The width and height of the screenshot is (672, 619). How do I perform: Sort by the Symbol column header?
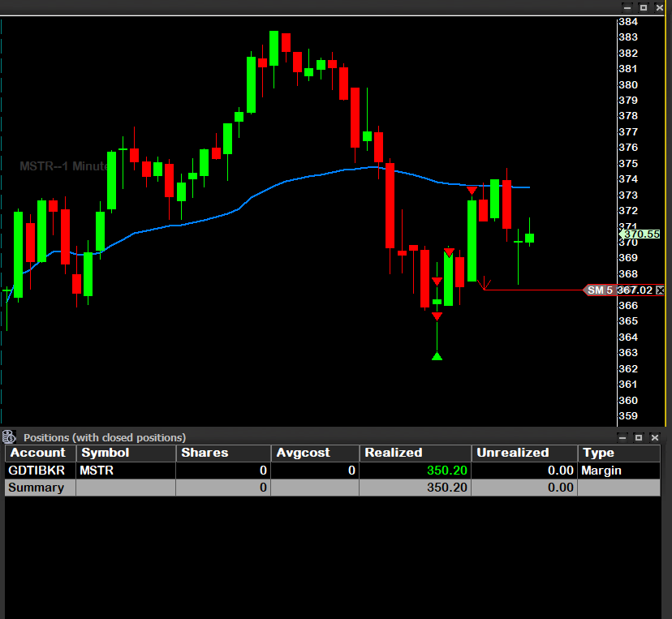point(126,453)
